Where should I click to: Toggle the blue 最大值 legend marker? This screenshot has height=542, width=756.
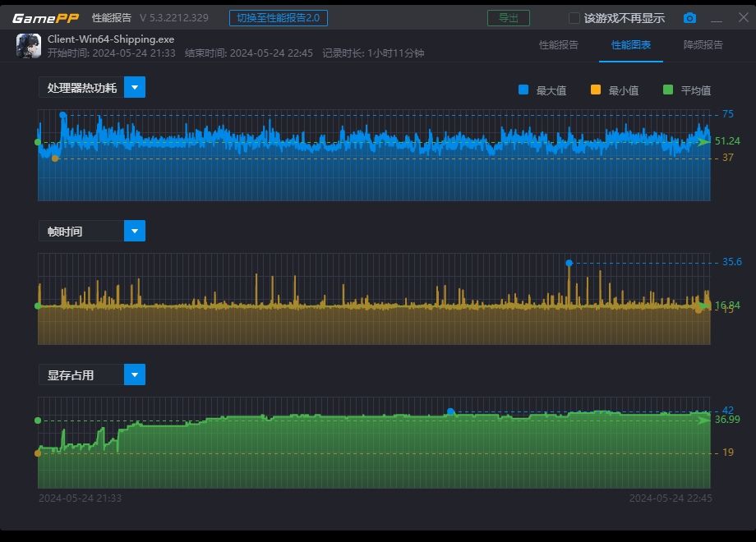coord(523,90)
